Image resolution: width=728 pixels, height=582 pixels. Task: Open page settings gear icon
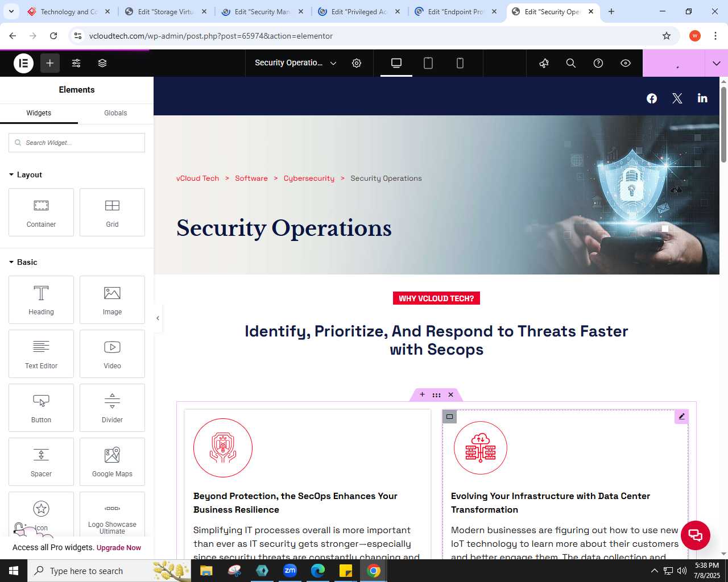[x=357, y=63]
